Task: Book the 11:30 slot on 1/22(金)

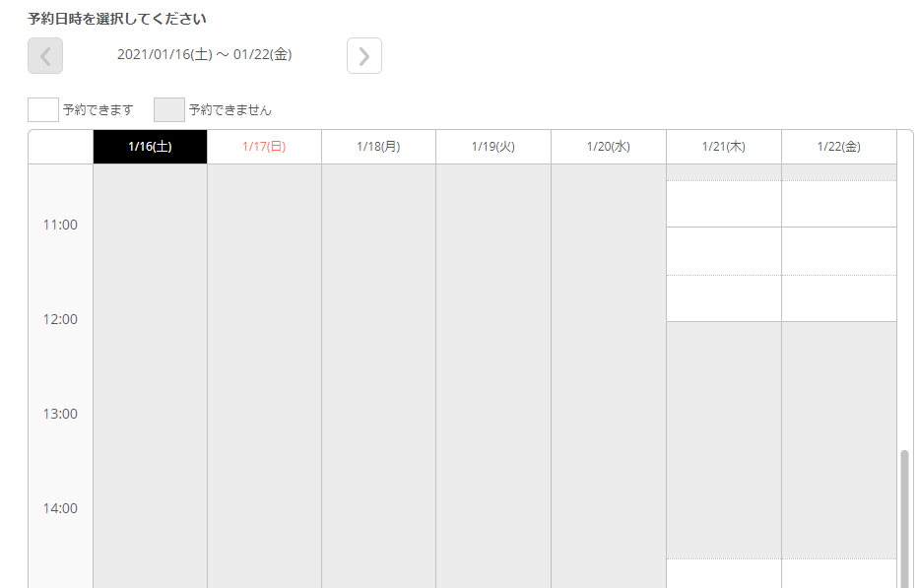Action: click(x=839, y=298)
